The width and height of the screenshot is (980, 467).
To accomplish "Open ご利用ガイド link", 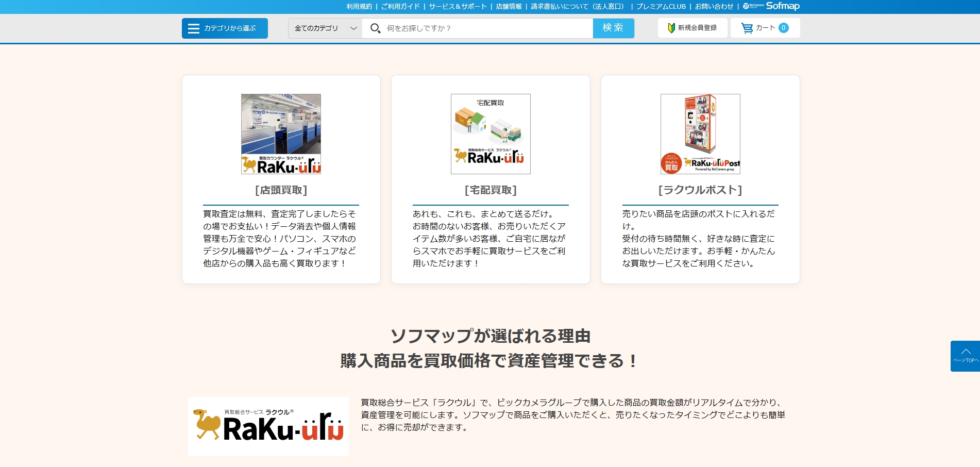I will [400, 7].
